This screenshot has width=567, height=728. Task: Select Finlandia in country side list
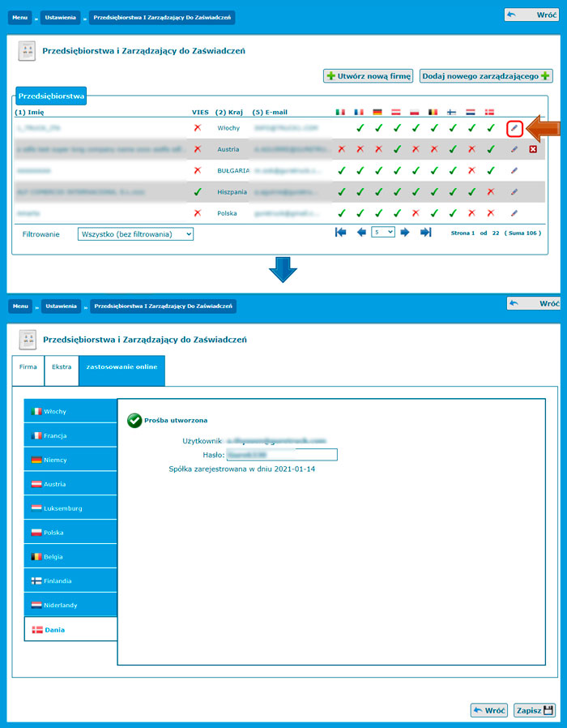[x=70, y=580]
